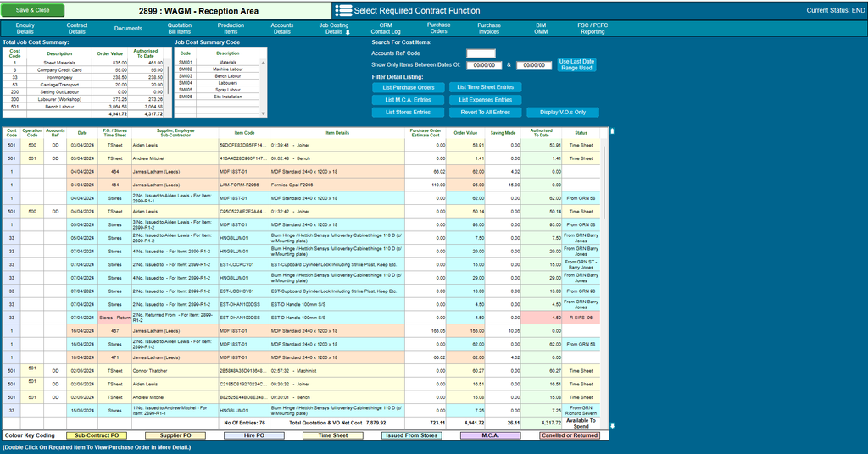Jump to bottom of cost entries list
Viewport: 868px width, 454px height.
(x=612, y=425)
